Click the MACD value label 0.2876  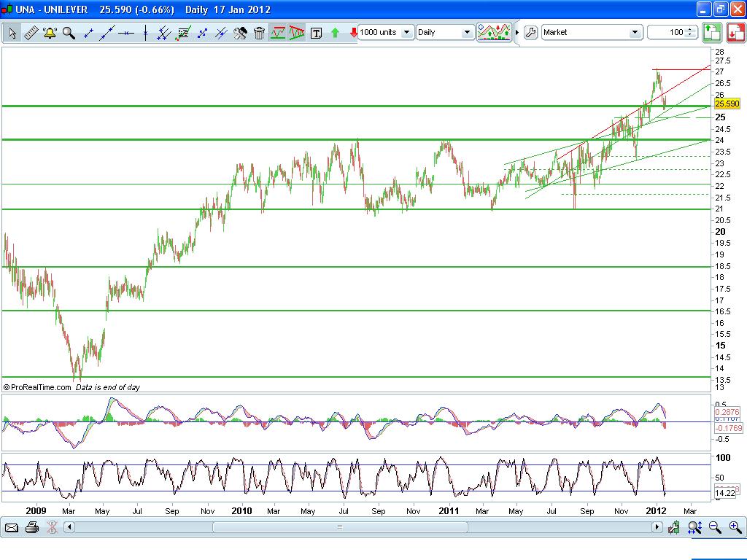click(727, 413)
